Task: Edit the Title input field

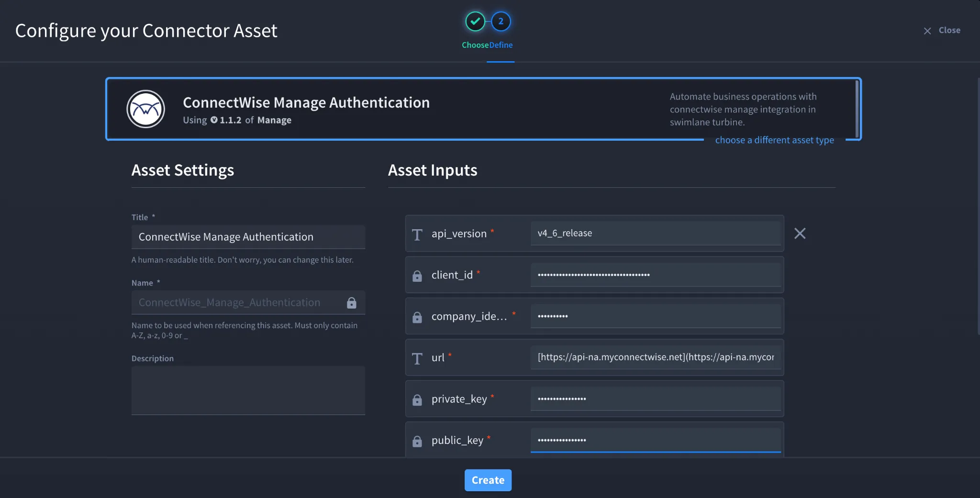Action: [x=248, y=237]
